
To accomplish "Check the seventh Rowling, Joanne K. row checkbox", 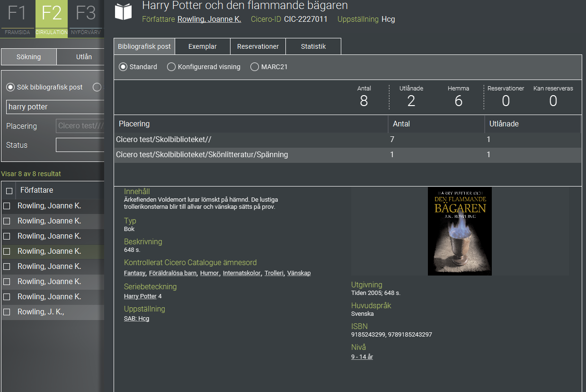I will click(x=7, y=297).
